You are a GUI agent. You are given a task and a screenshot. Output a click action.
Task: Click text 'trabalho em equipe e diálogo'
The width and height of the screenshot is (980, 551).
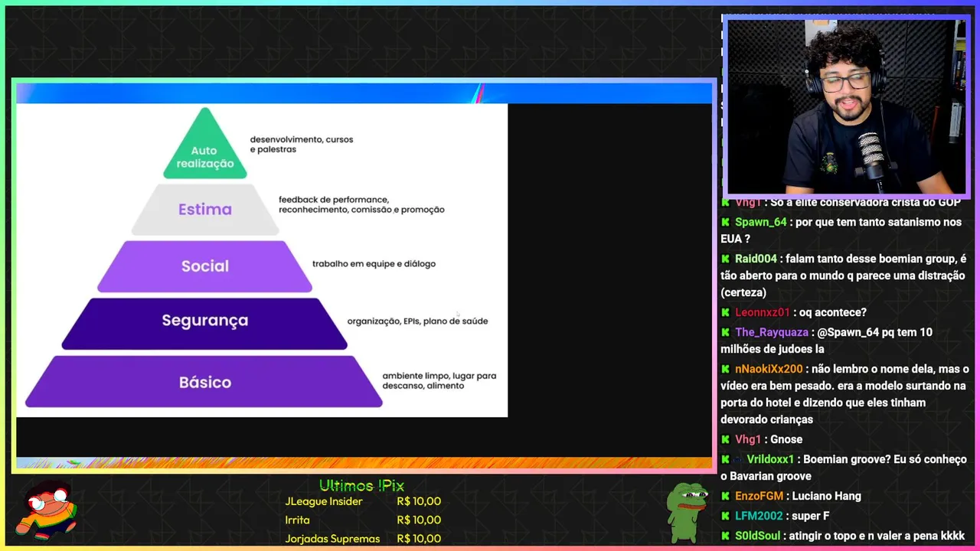(x=374, y=264)
